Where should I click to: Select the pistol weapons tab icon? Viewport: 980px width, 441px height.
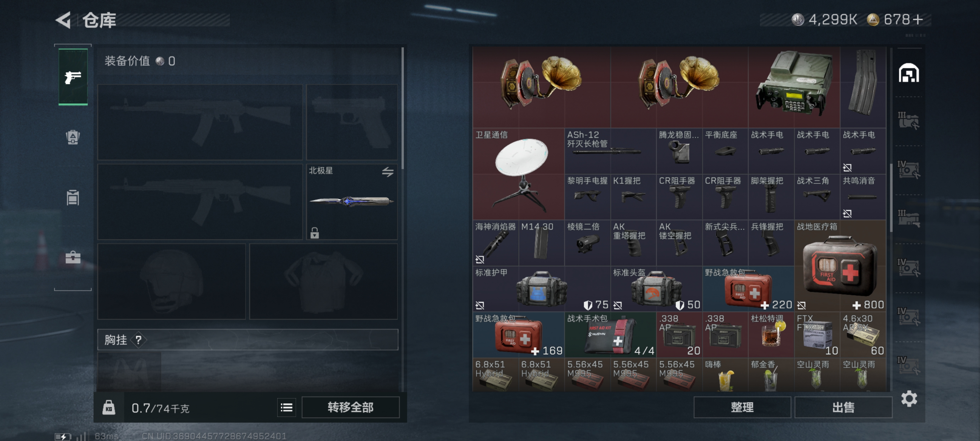73,77
